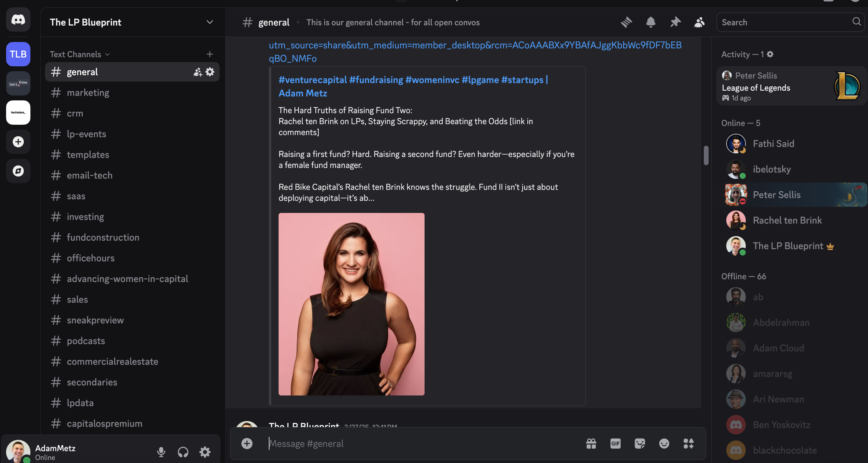Viewport: 868px width, 463px height.
Task: Open the lp-events channel
Action: click(x=132, y=134)
